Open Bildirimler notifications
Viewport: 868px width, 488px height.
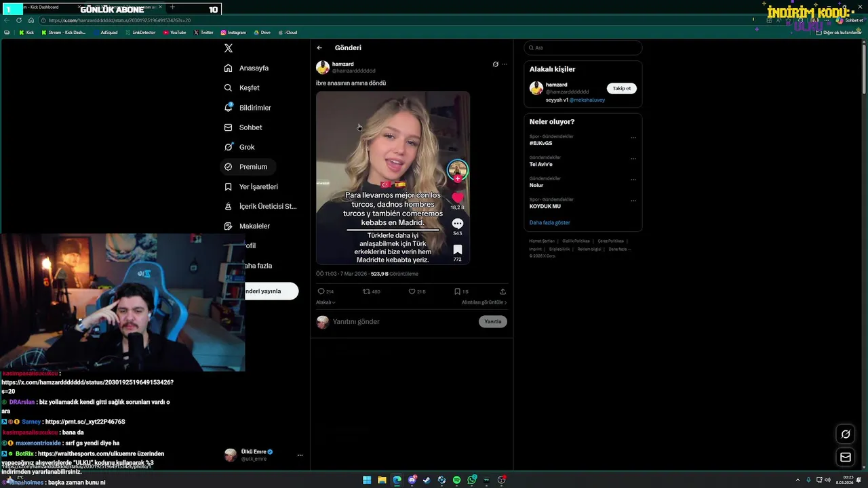248,108
